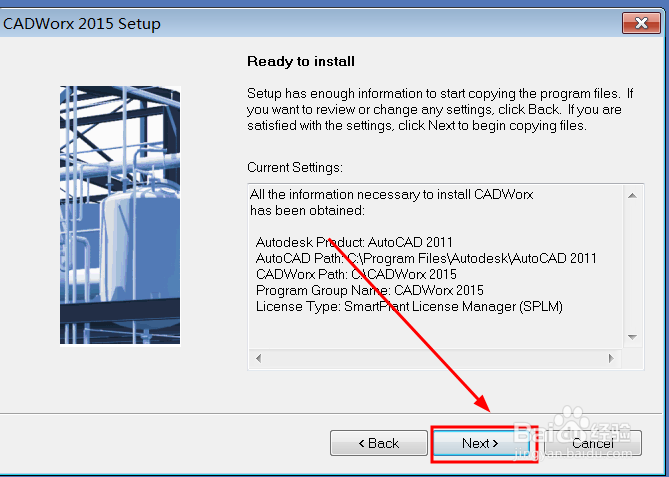Click the "Current Settings:" label
The height and width of the screenshot is (477, 669).
295,166
